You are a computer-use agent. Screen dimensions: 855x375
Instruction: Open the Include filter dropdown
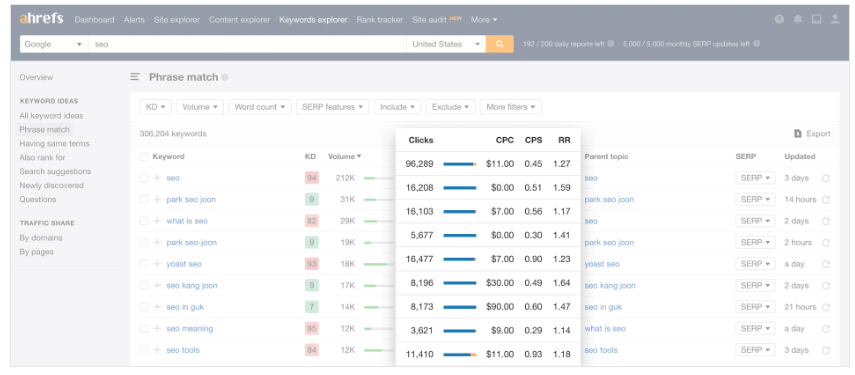point(398,107)
